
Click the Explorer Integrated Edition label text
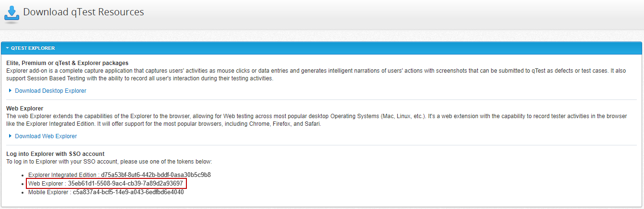[x=62, y=175]
